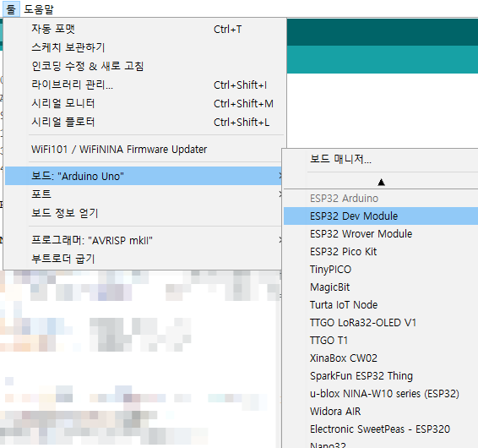Select ESP32 Pico Kit board
Image resolution: width=478 pixels, height=448 pixels.
pos(381,251)
